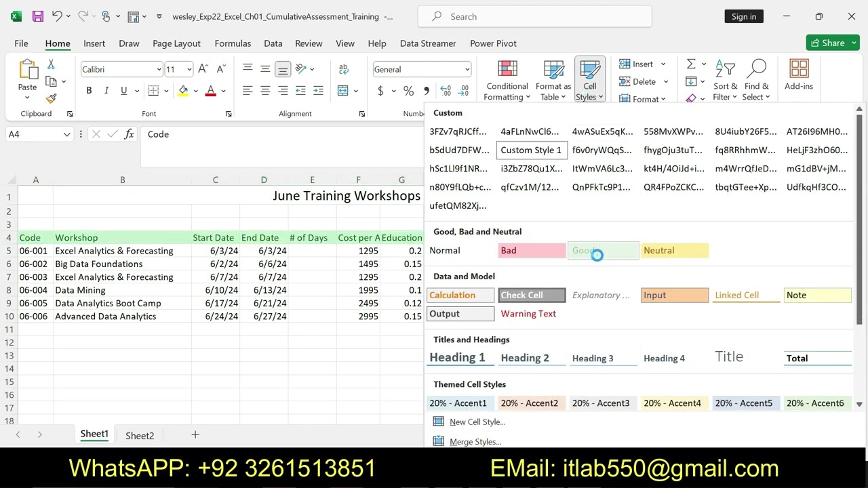The height and width of the screenshot is (488, 868).
Task: Click the Increase Decimal icon
Action: 446,91
